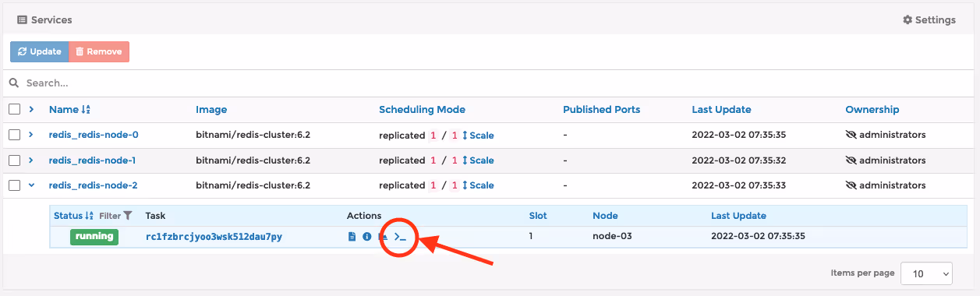Open the console icon for the running task
The width and height of the screenshot is (980, 296).
400,237
